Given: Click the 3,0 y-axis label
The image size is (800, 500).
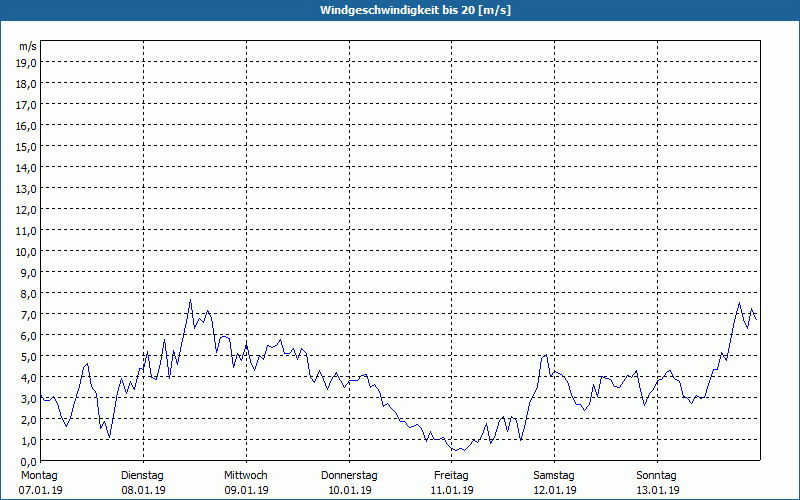Looking at the screenshot, I should coord(29,398).
